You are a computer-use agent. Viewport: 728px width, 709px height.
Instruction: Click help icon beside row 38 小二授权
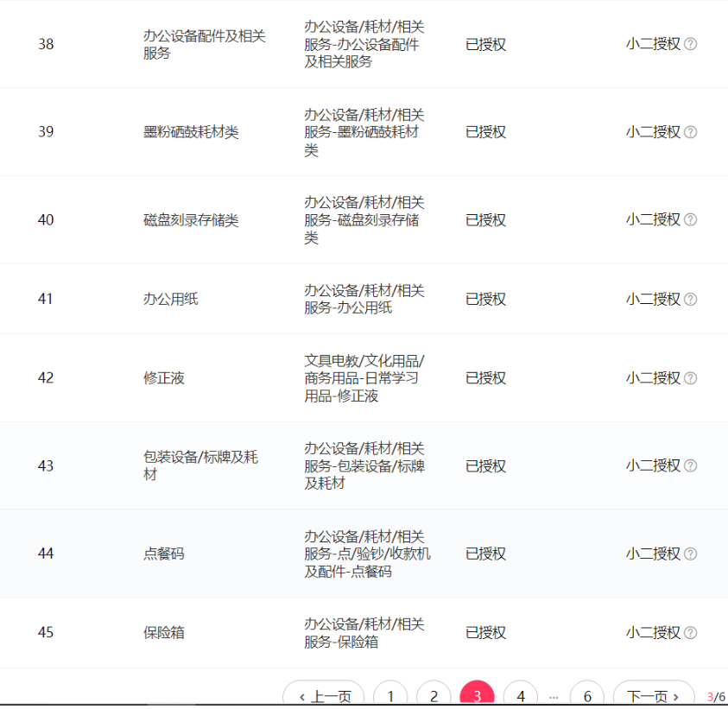click(x=690, y=44)
